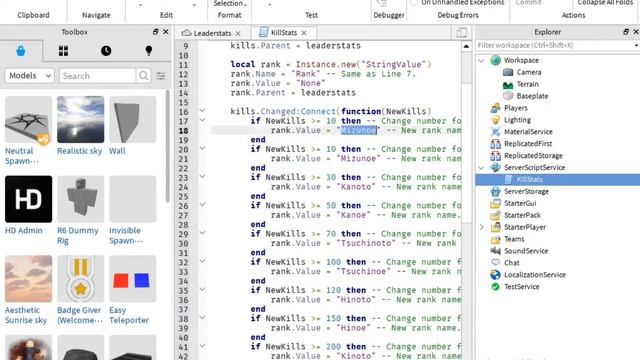Collapse the Workspace tree node

pyautogui.click(x=481, y=60)
